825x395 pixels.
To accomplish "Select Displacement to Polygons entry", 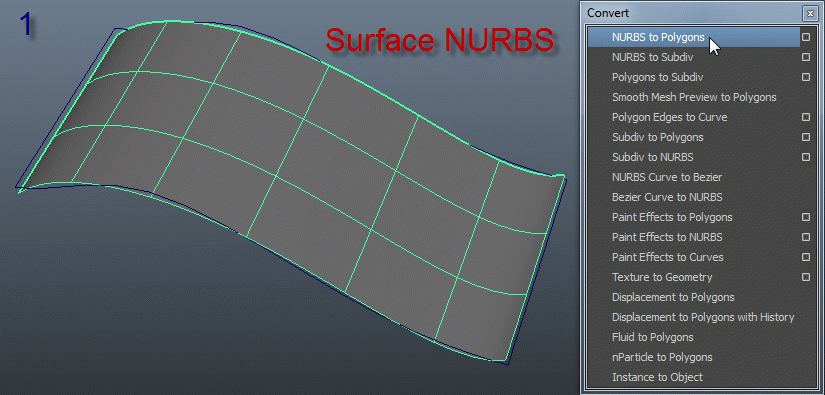I will coord(693,297).
